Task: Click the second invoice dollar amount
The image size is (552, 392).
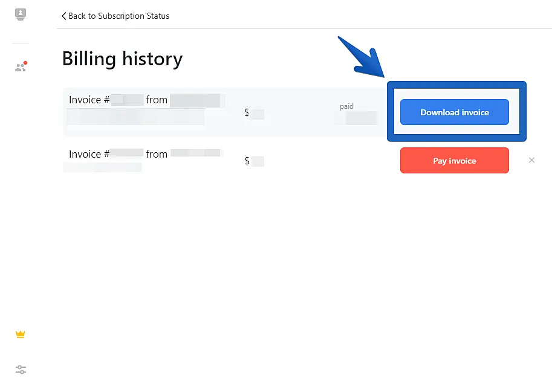Action: click(254, 161)
